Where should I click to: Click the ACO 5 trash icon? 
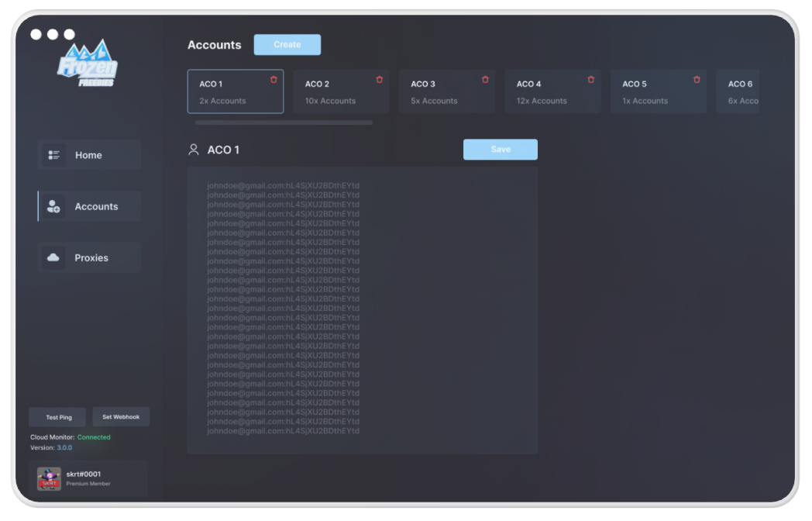(697, 80)
